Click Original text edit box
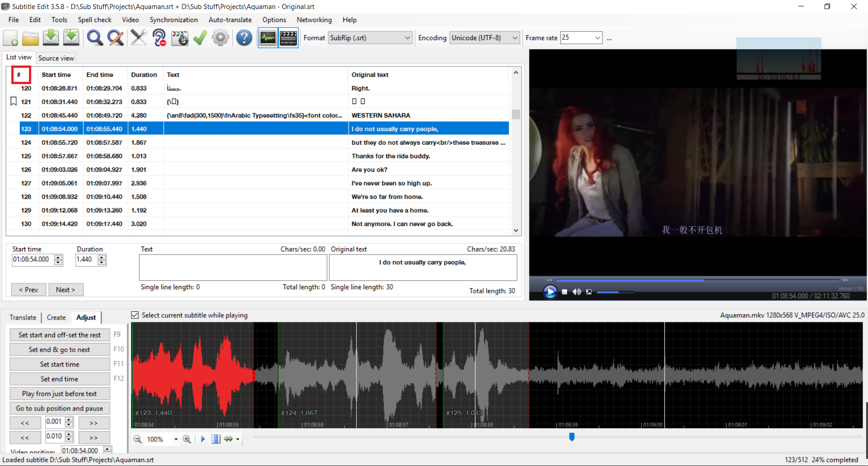Screen dimensions: 868x466 (423, 268)
